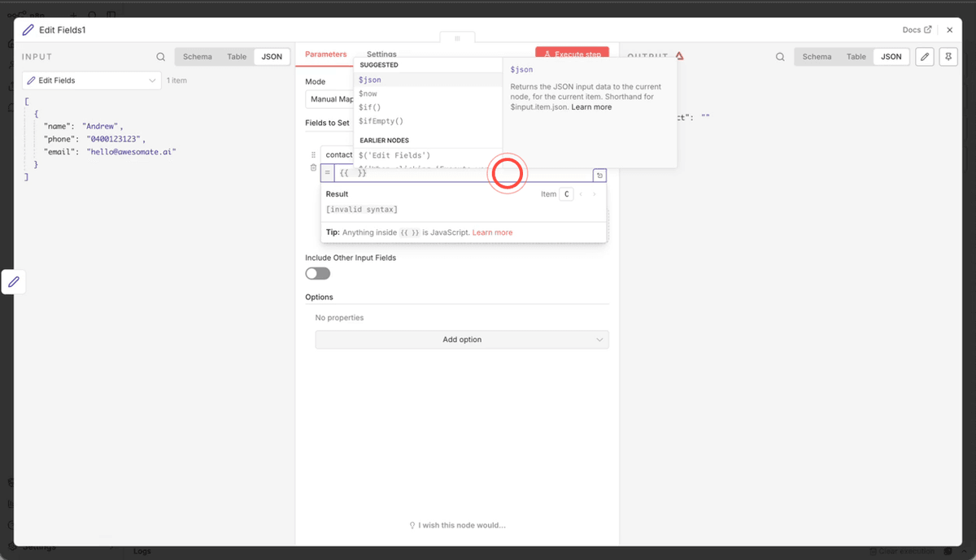976x560 pixels.
Task: Click the No properties text
Action: (x=339, y=318)
